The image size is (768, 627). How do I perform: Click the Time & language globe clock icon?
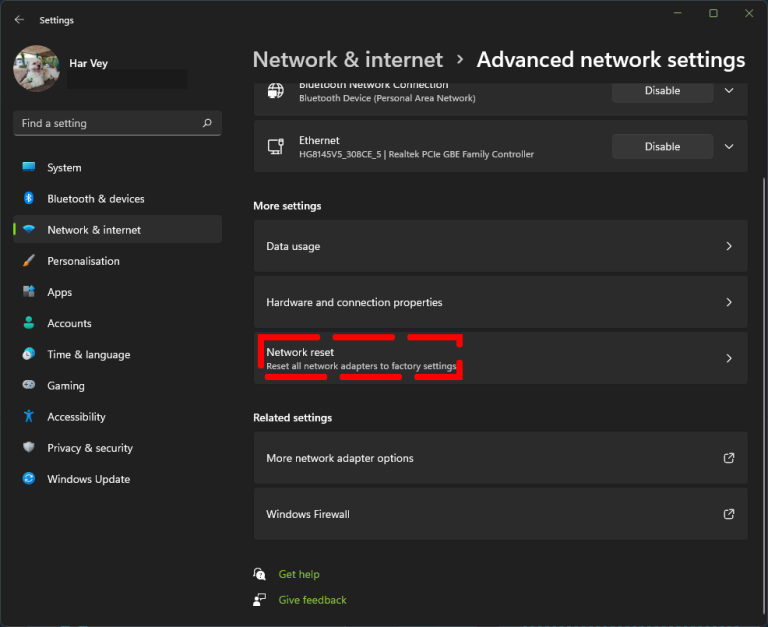click(29, 354)
